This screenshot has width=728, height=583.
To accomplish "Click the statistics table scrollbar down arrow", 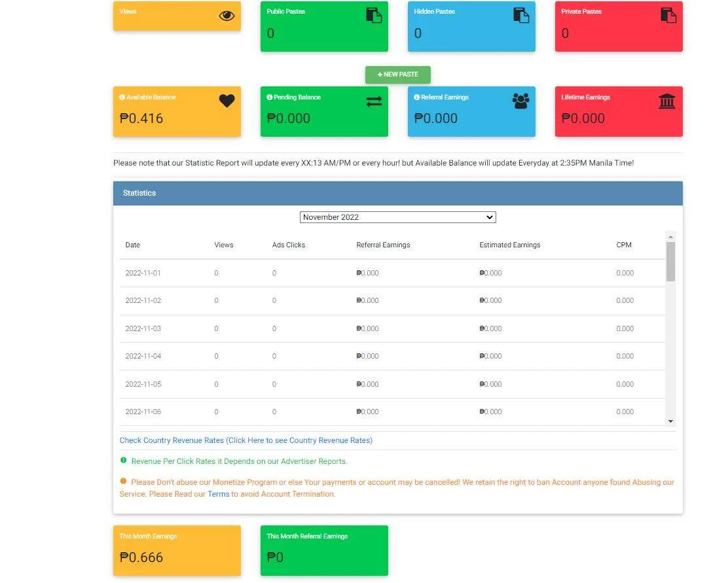I will pos(670,421).
